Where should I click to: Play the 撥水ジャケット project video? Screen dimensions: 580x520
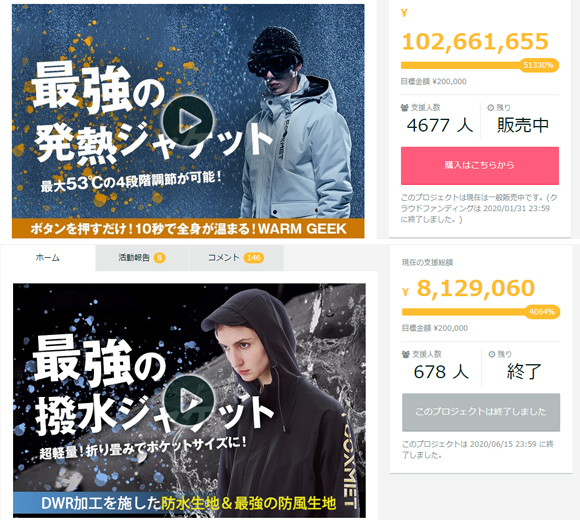(189, 400)
